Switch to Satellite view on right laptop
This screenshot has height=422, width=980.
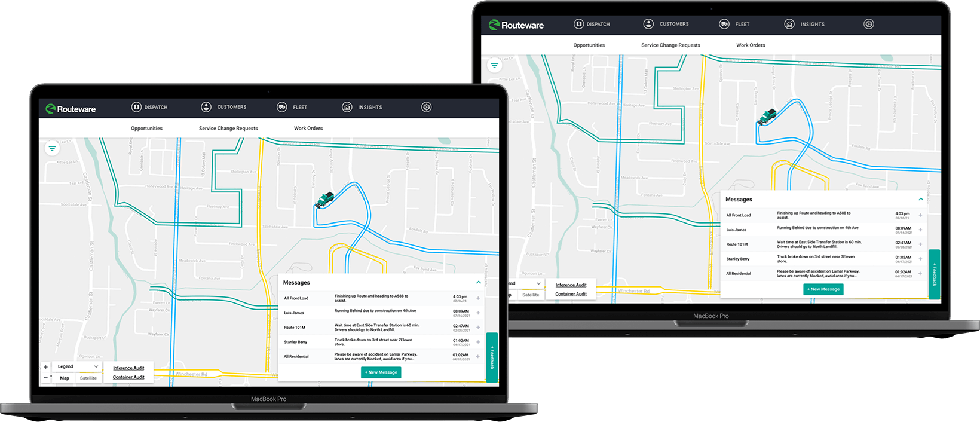coord(531,295)
